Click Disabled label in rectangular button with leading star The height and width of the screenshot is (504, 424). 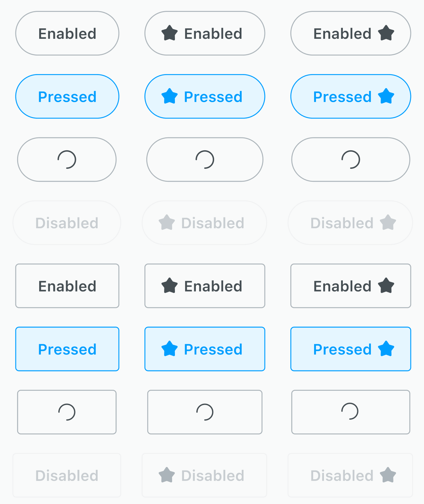tap(213, 476)
